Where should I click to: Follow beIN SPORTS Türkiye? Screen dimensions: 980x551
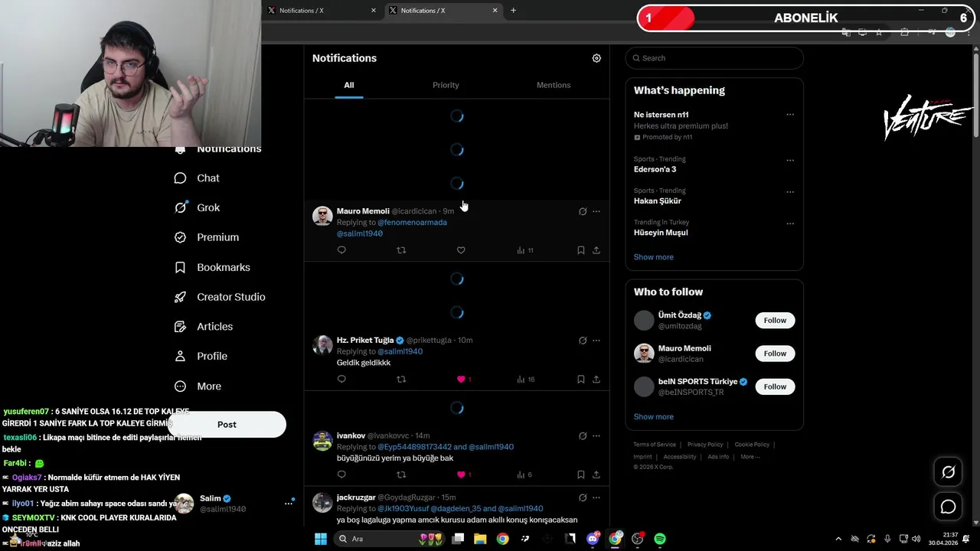tap(775, 386)
